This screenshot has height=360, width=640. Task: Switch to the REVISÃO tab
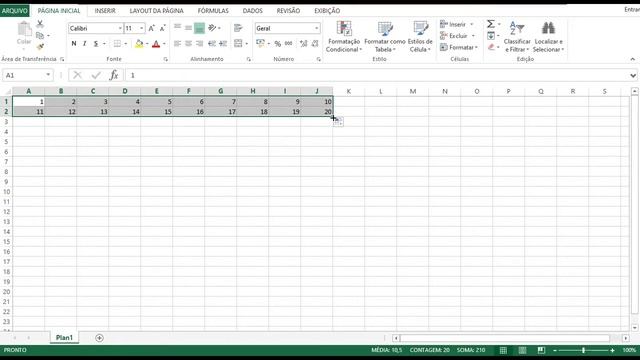(x=288, y=11)
